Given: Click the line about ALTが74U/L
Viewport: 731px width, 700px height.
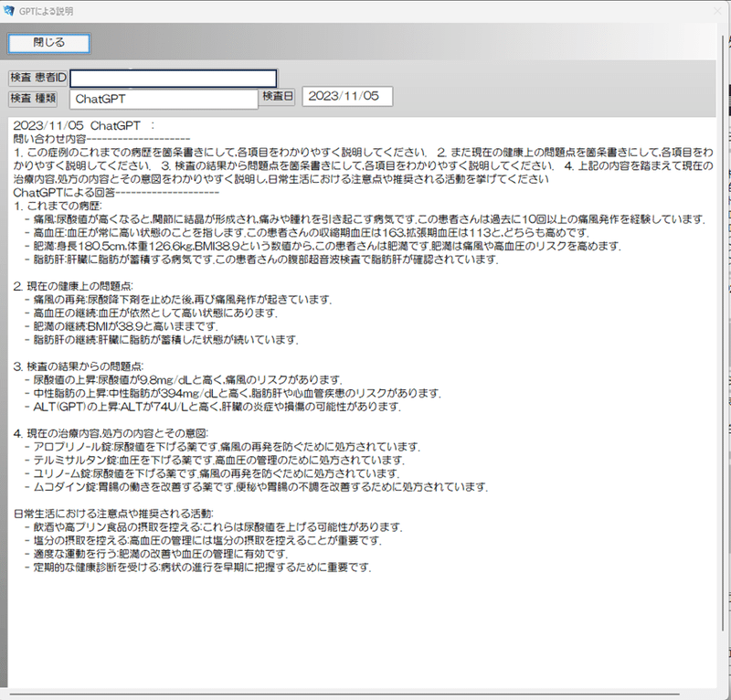Looking at the screenshot, I should 213,407.
